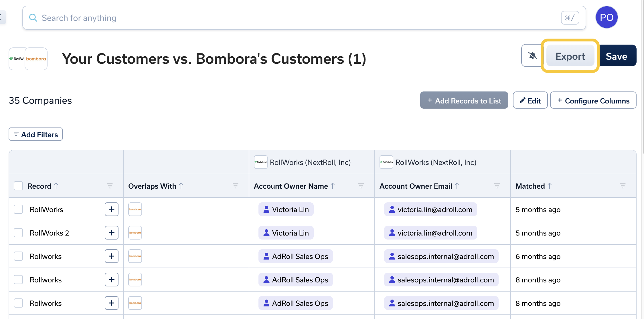644x319 pixels.
Task: Open Configure Columns menu
Action: pos(593,100)
